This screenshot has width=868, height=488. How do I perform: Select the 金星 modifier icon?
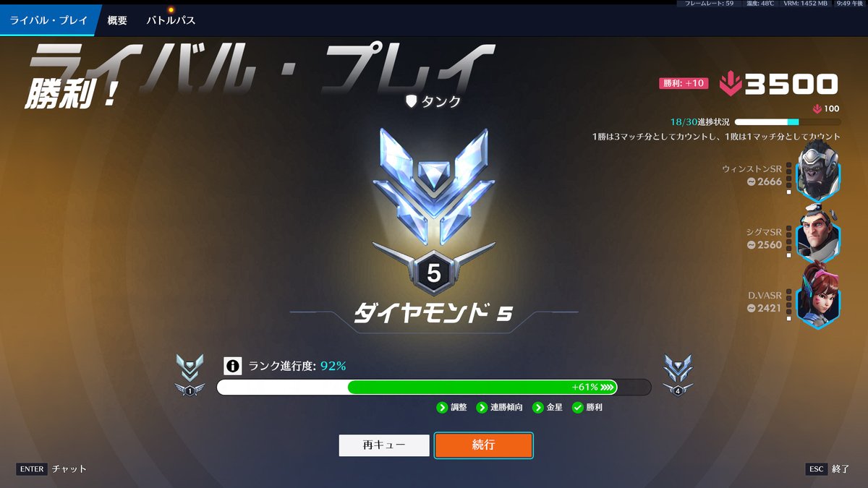tap(538, 408)
